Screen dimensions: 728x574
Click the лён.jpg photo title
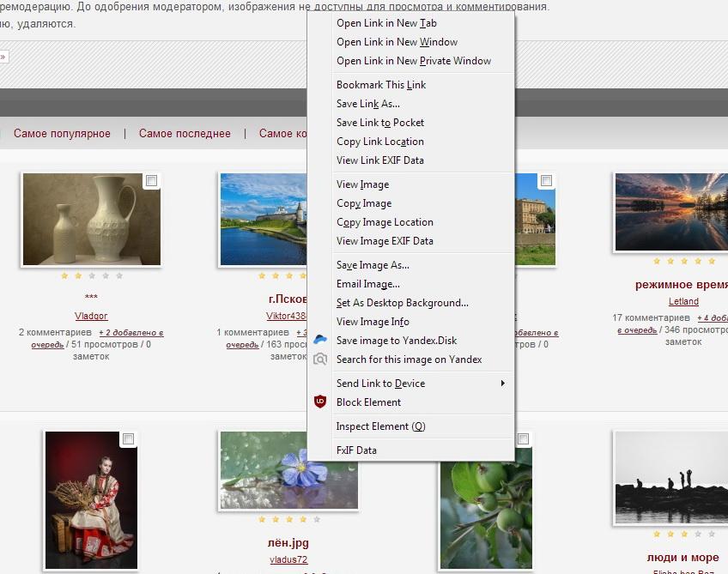click(288, 542)
